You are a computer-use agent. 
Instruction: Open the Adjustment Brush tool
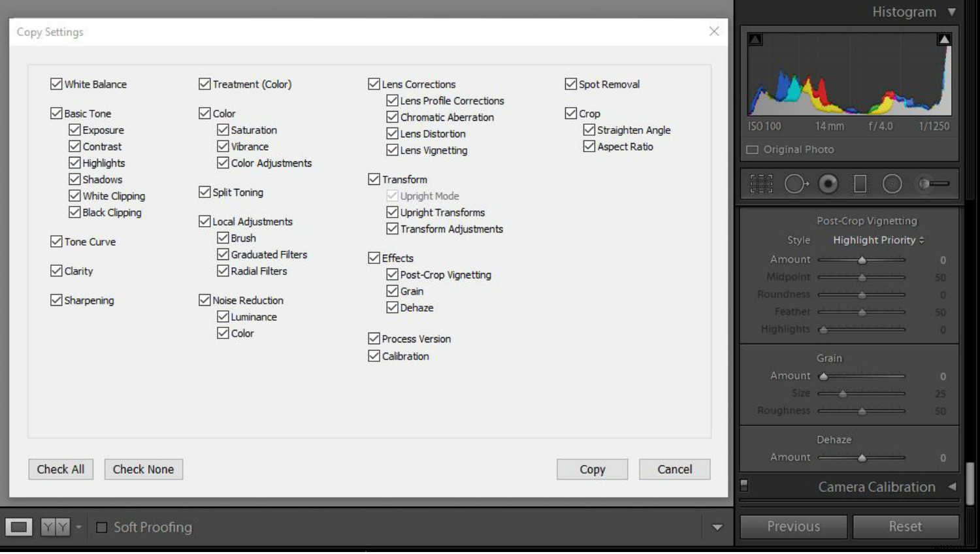click(x=930, y=184)
